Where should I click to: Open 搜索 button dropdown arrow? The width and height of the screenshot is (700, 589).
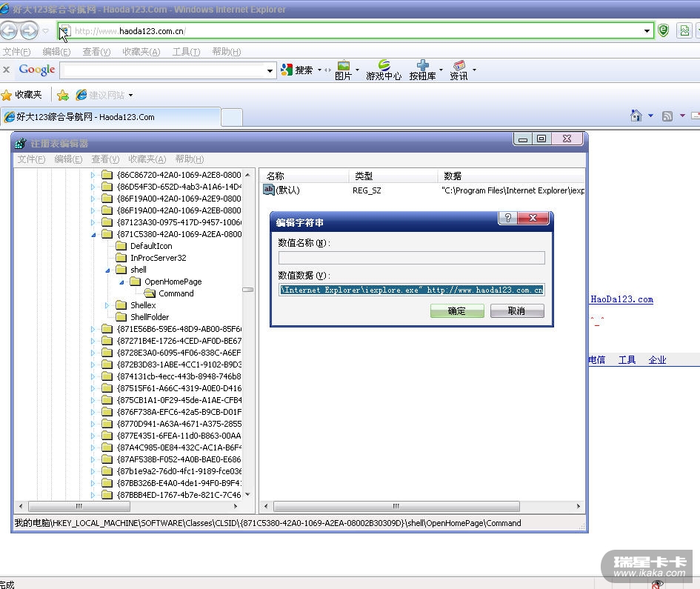pyautogui.click(x=319, y=70)
